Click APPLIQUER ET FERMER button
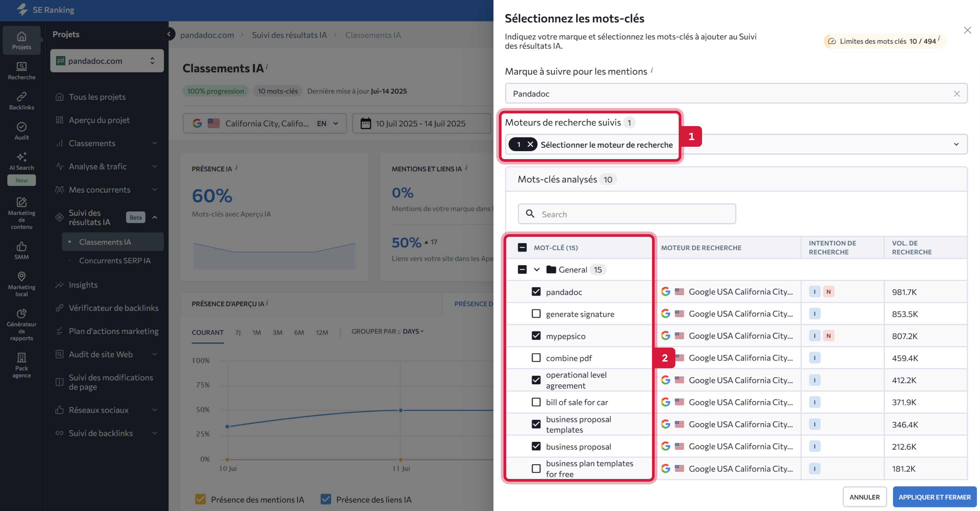Screen dimensions: 980x511 [x=934, y=497]
